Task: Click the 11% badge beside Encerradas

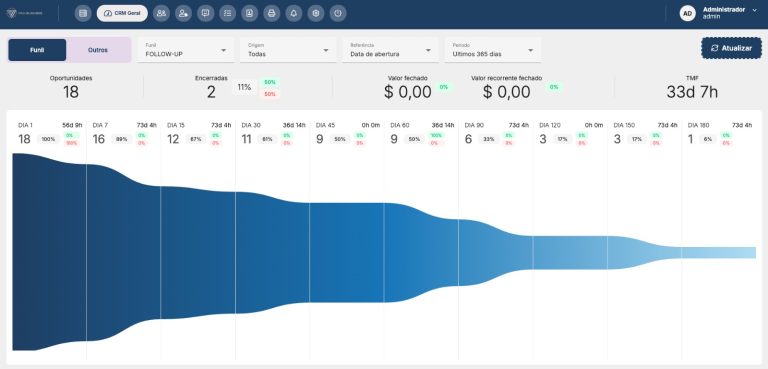Action: (x=244, y=87)
